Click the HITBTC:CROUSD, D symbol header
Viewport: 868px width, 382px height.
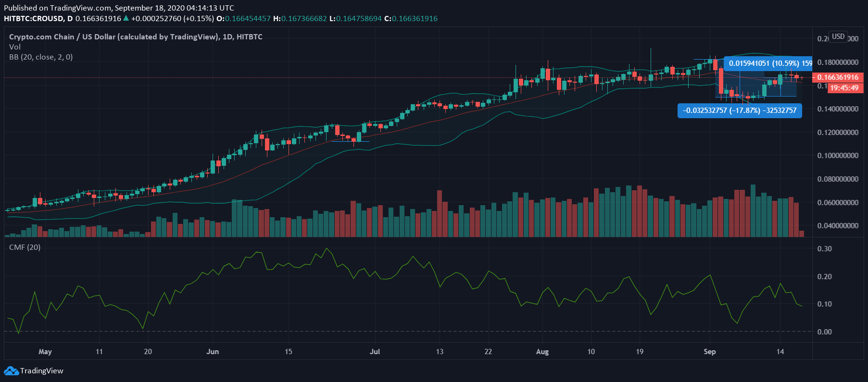coord(38,18)
